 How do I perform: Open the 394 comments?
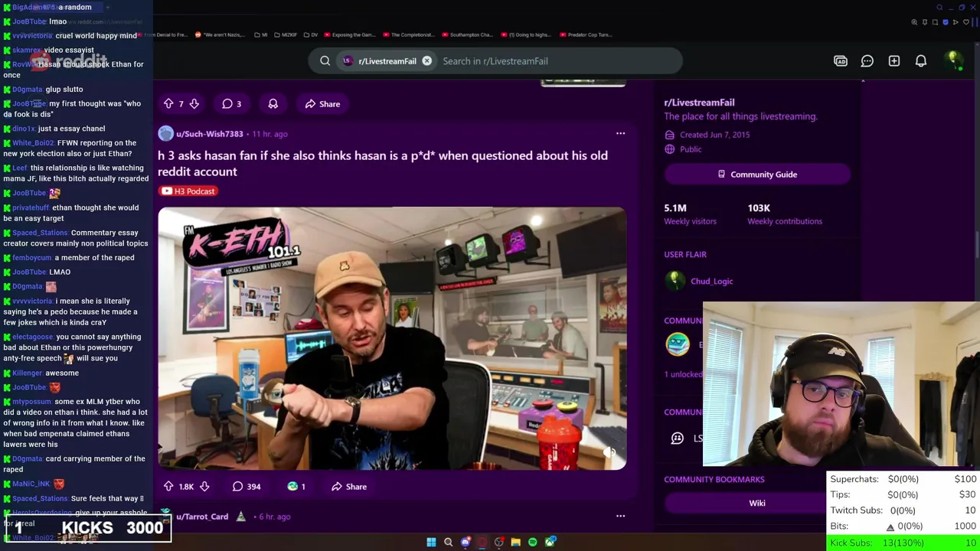tap(247, 487)
